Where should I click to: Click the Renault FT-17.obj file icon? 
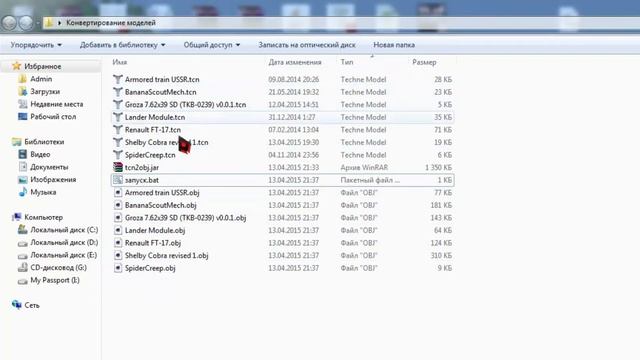[x=118, y=243]
